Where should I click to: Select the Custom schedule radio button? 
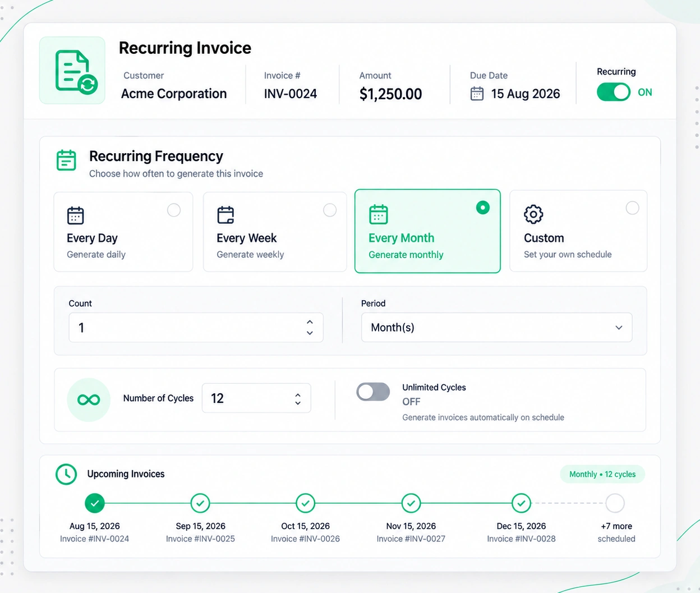tap(632, 208)
